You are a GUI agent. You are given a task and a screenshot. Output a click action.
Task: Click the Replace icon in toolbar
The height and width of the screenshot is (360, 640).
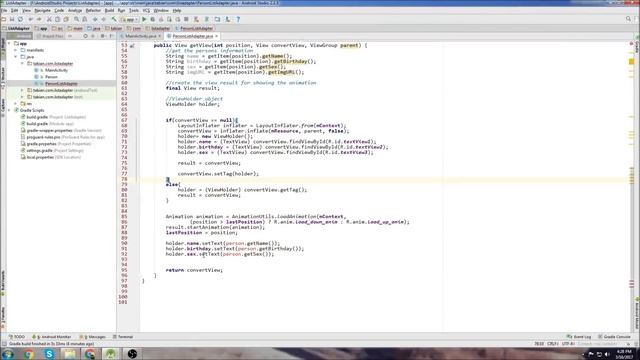84,19
